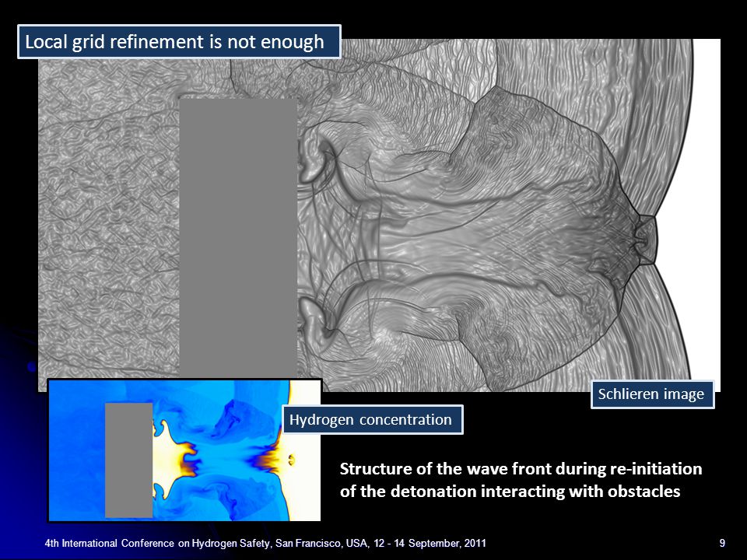
Task: Click the hydrogen concentration color map thumbnail
Action: point(184,450)
